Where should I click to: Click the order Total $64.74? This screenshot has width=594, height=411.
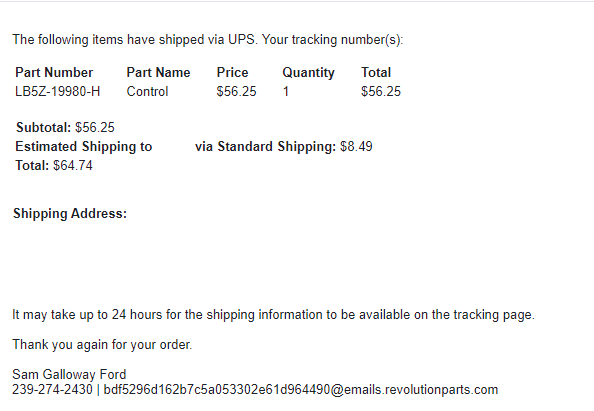pyautogui.click(x=54, y=166)
